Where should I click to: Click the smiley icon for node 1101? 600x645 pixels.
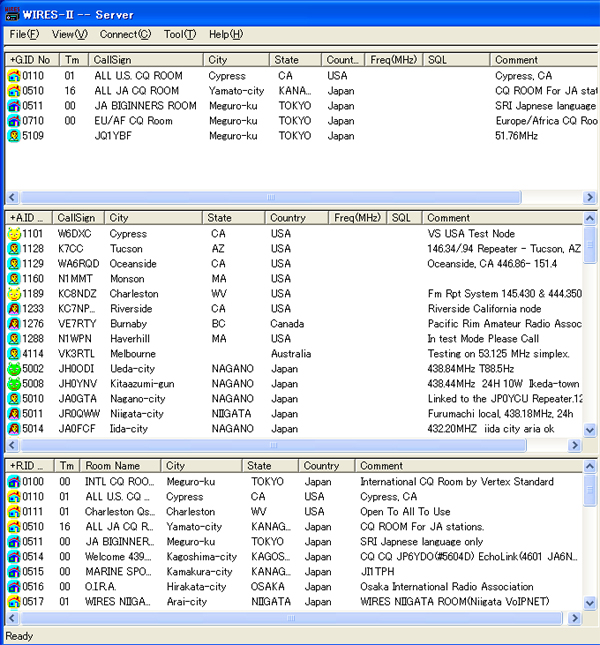14,234
